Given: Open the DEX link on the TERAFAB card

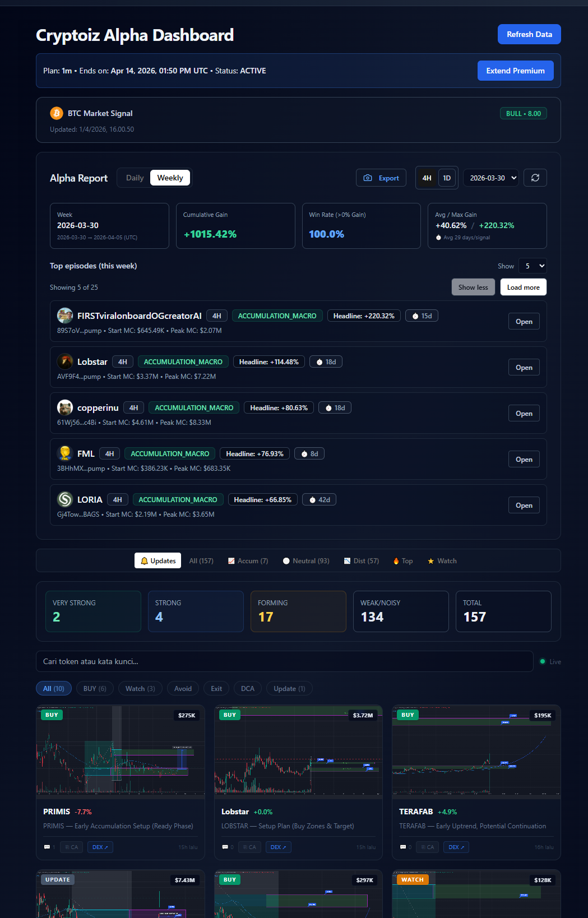Looking at the screenshot, I should pos(456,847).
